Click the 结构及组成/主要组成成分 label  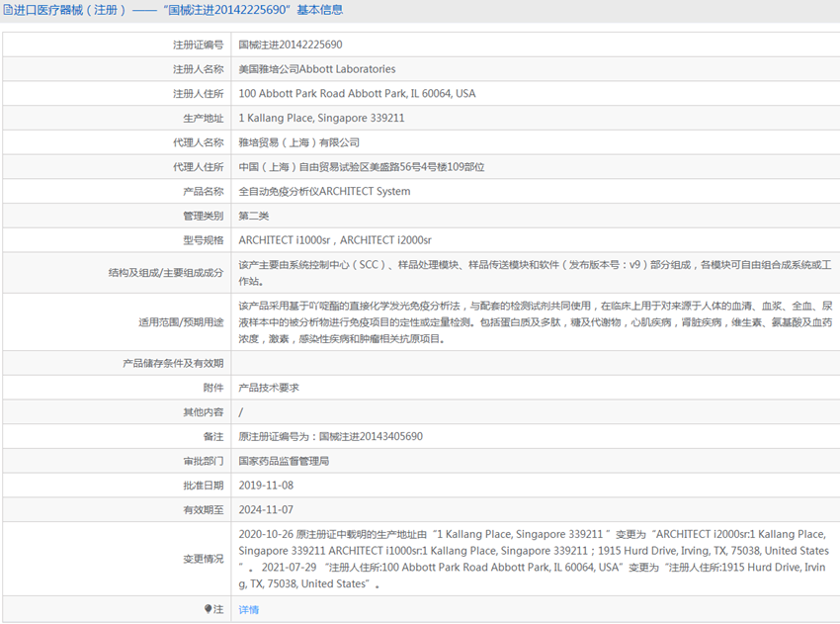166,273
